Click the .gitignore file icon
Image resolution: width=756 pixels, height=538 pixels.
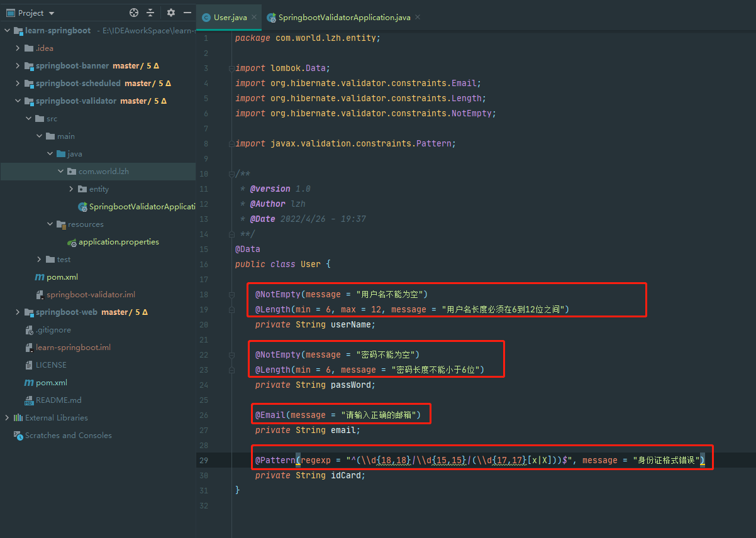click(29, 330)
